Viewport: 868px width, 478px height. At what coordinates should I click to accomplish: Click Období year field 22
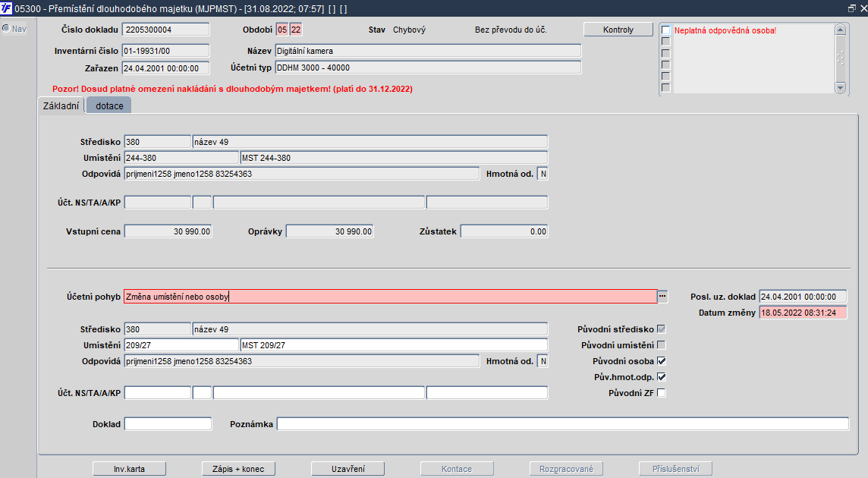pyautogui.click(x=296, y=30)
